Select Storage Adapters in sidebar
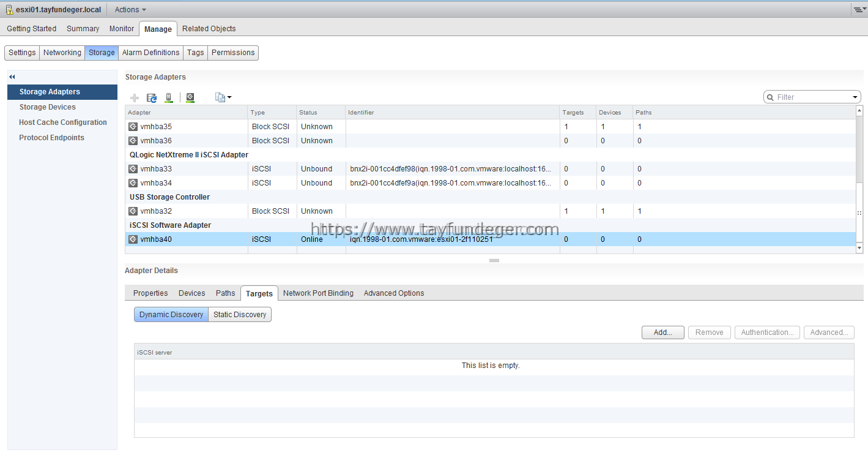 click(62, 92)
